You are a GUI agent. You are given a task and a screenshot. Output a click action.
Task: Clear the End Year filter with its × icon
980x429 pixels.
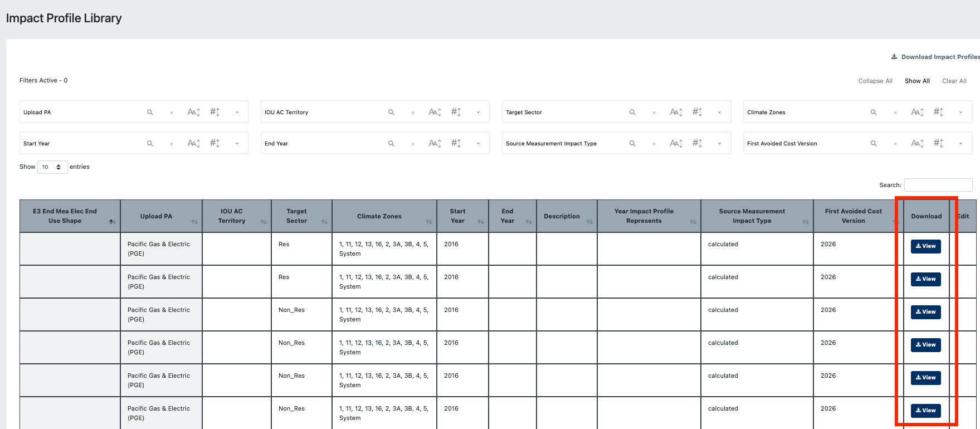(413, 144)
